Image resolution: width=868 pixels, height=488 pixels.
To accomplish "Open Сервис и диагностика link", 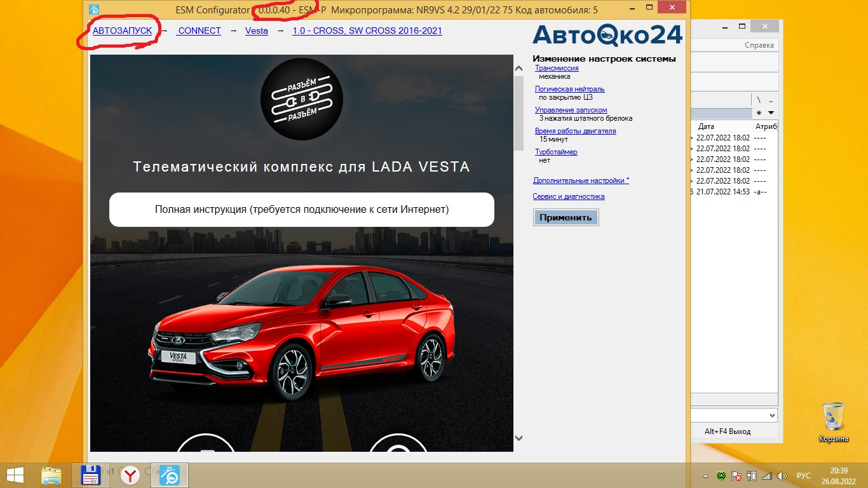I will pyautogui.click(x=569, y=196).
